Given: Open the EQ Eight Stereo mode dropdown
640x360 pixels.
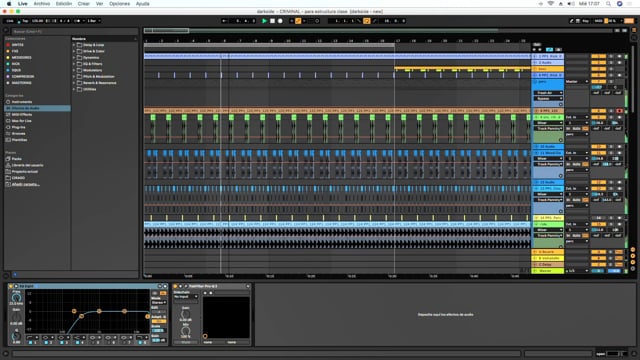Looking at the screenshot, I should pos(158,302).
